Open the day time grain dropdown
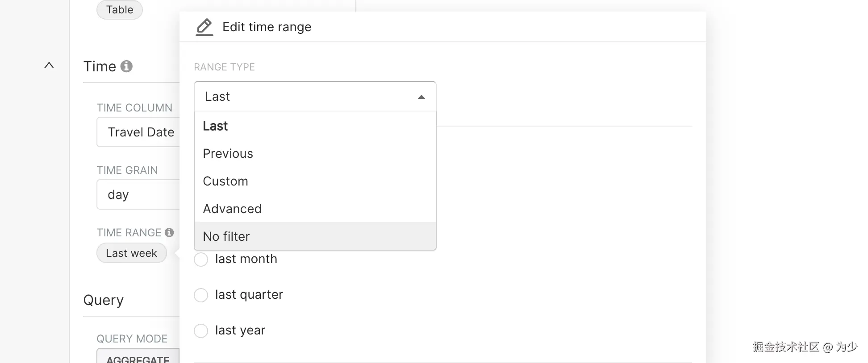Viewport: 868px width, 363px height. (x=138, y=195)
